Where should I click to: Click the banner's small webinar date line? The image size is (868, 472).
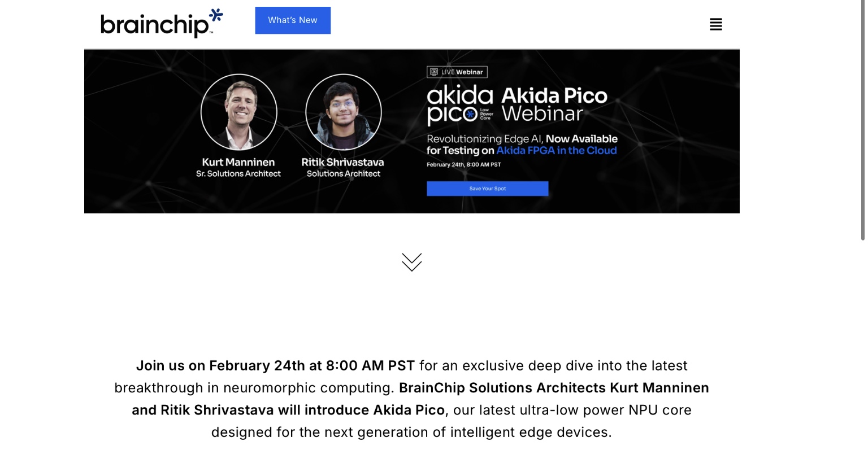click(463, 165)
